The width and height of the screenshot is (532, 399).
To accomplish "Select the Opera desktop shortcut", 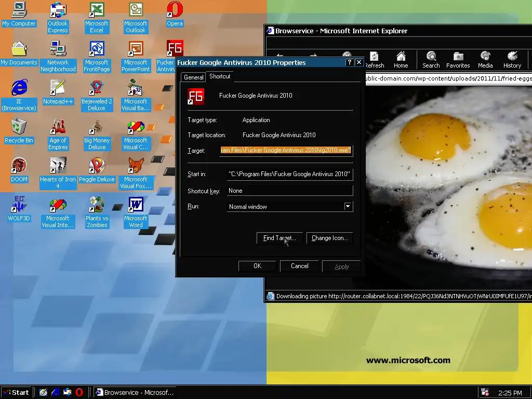I will tap(175, 14).
